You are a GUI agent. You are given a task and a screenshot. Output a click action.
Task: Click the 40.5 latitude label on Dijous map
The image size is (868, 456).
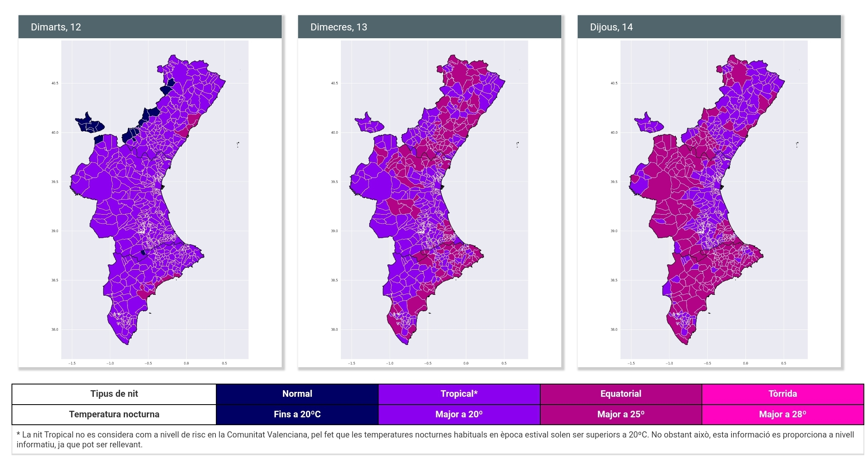coord(614,83)
